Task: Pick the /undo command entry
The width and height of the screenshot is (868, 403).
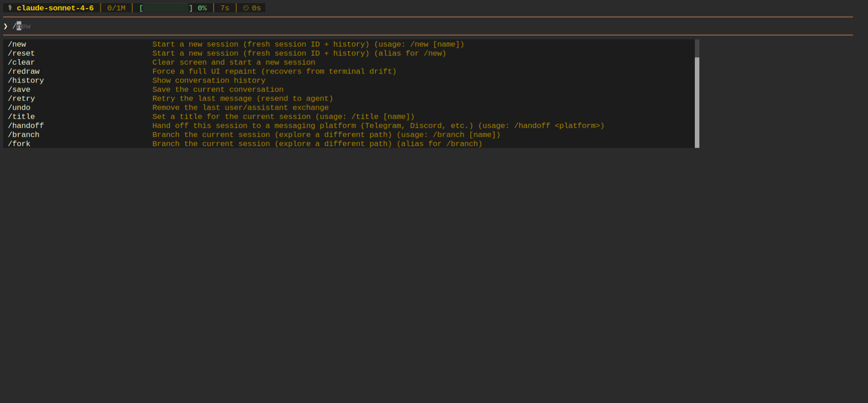Action: tap(19, 107)
